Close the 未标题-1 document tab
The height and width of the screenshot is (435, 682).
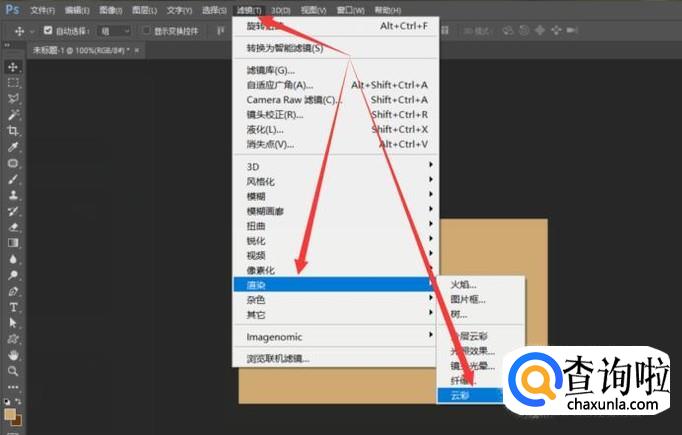tap(137, 50)
